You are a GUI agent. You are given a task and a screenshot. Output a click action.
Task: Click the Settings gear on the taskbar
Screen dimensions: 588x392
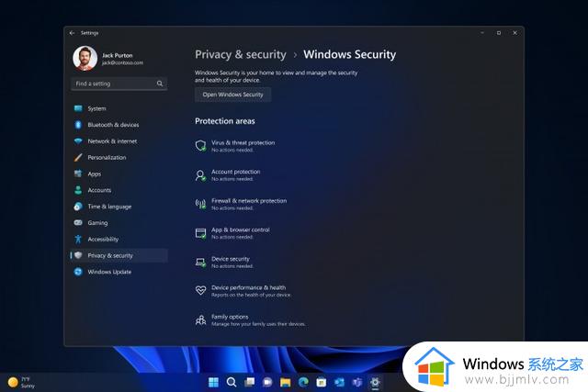375,382
